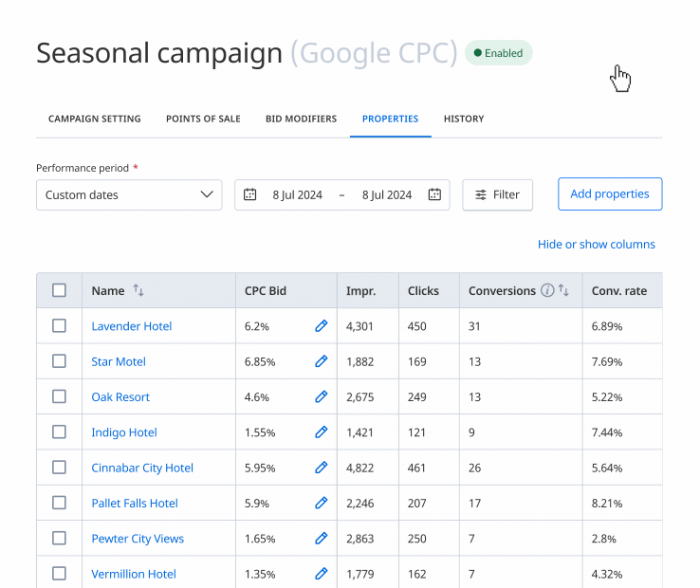Open end date calendar icon
700x588 pixels.
coord(434,195)
